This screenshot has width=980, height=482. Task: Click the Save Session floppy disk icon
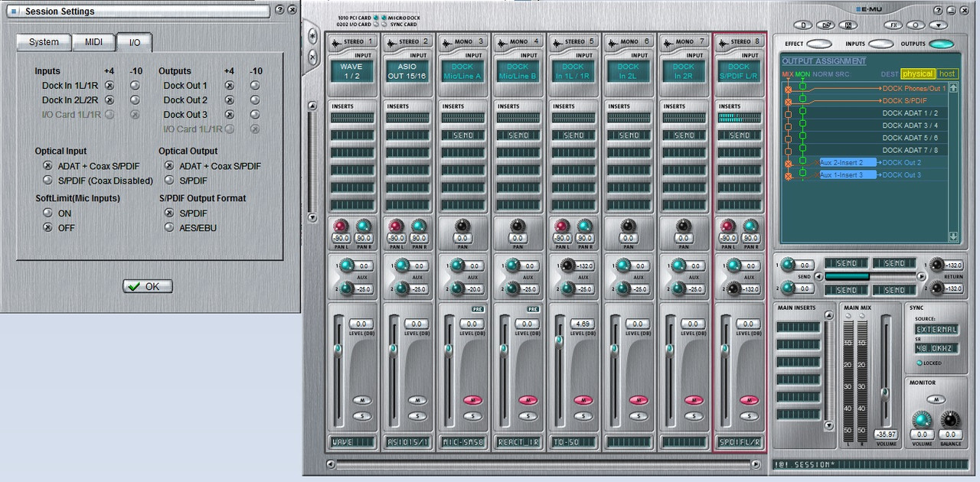[x=847, y=24]
